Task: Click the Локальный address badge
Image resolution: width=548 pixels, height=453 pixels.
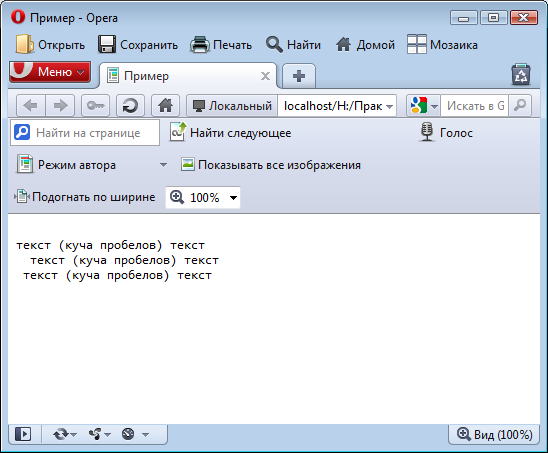Action: 232,106
